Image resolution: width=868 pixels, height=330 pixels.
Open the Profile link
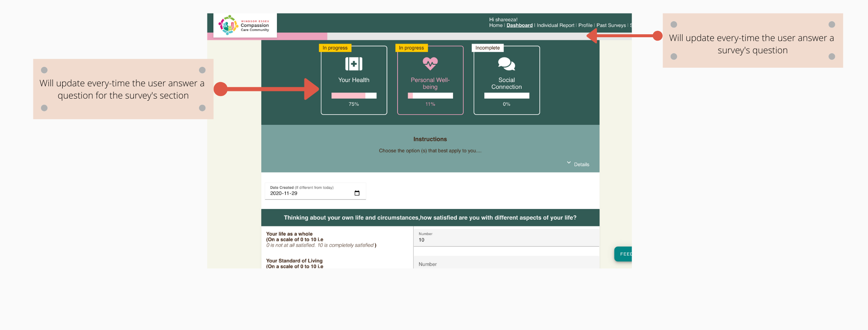point(585,25)
